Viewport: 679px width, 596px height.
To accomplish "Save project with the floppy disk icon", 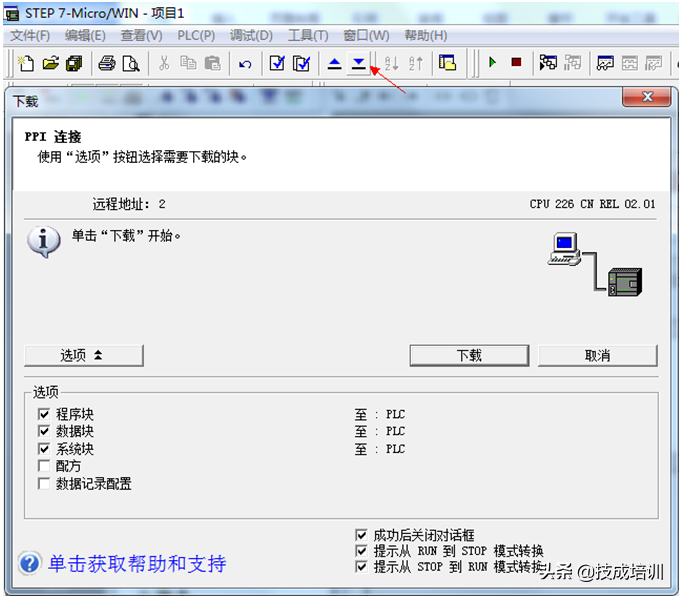I will (x=74, y=64).
